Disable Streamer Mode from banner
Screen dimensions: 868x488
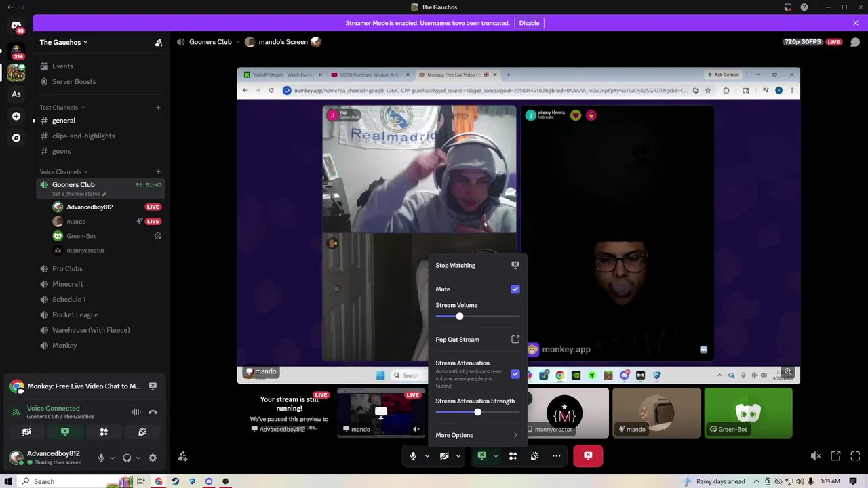529,23
